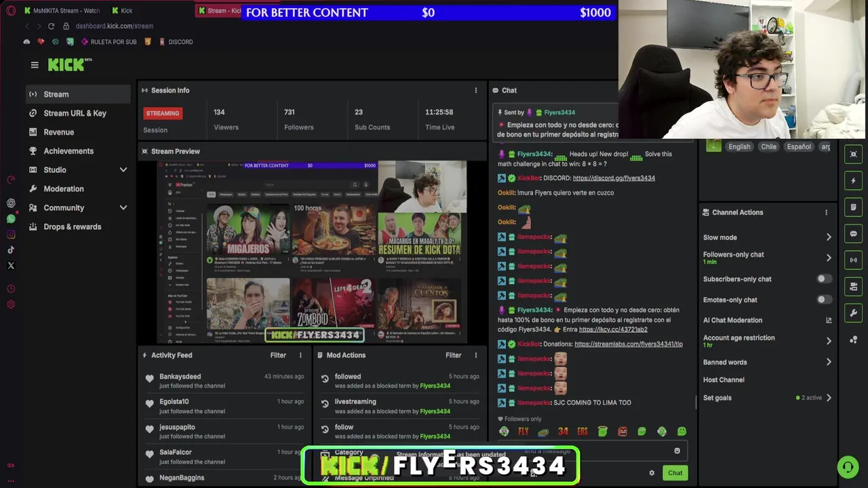
Task: Open Session Info three-dot options menu
Action: (x=475, y=90)
